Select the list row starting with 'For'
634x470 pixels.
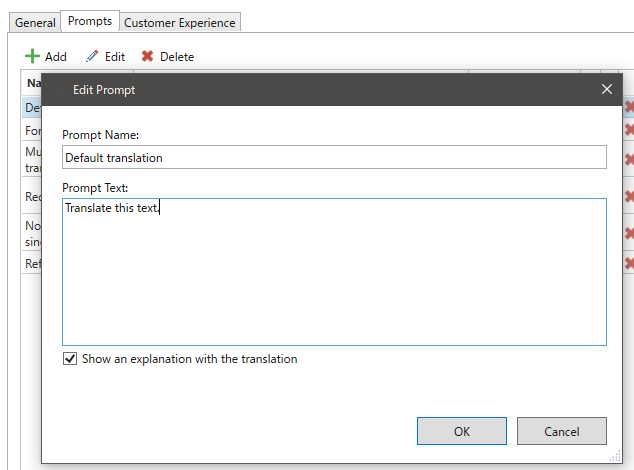coord(31,131)
